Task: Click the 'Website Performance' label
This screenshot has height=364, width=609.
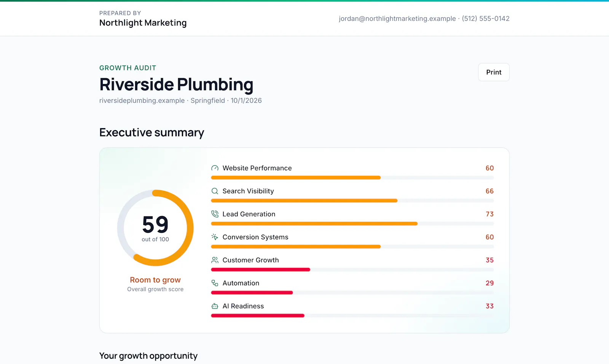Action: click(x=257, y=168)
